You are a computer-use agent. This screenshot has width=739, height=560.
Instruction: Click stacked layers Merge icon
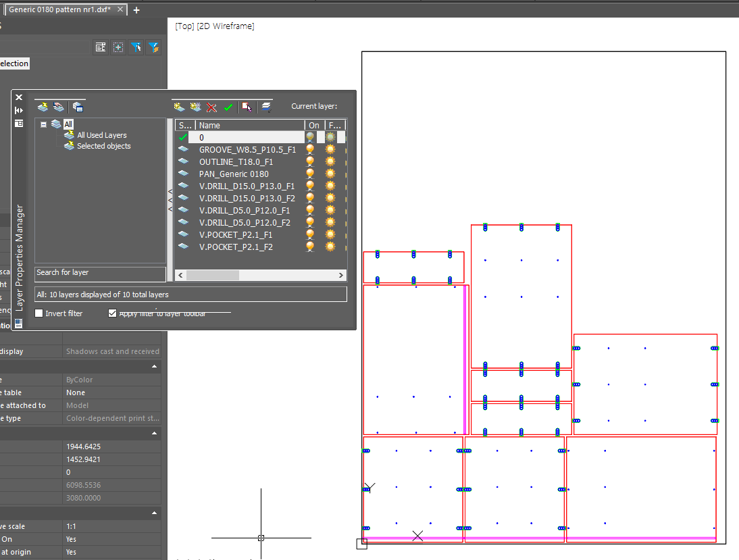pos(266,107)
